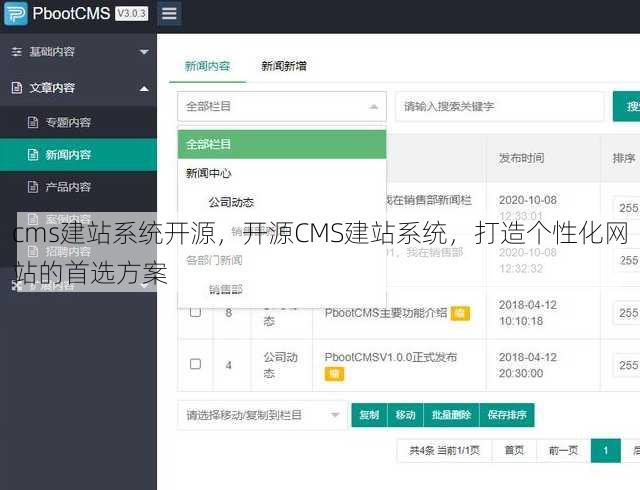Select 新闻中心 in the dropdown list
Image resolution: width=640 pixels, height=490 pixels.
[x=282, y=174]
